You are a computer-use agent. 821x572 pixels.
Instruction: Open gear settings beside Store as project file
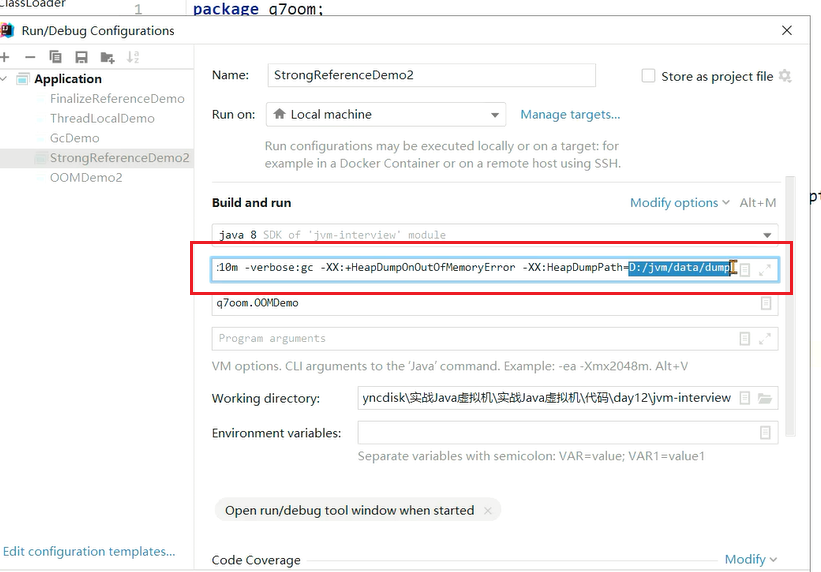pyautogui.click(x=785, y=76)
